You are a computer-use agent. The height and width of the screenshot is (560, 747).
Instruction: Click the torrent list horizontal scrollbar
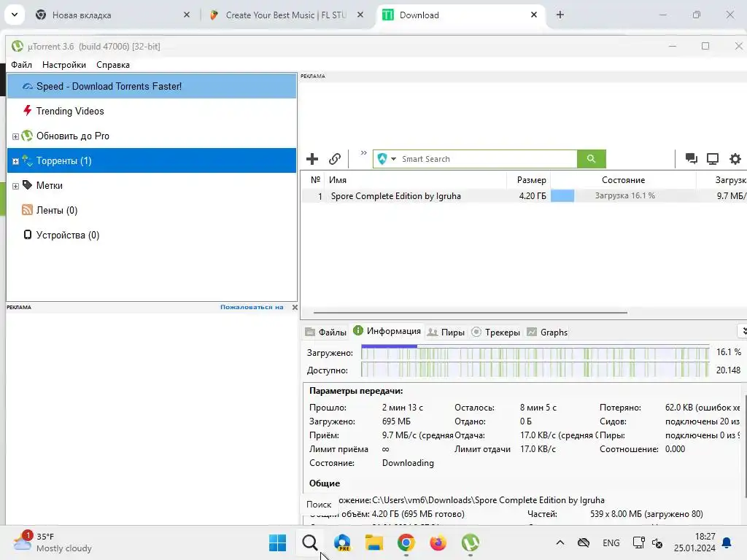(471, 312)
